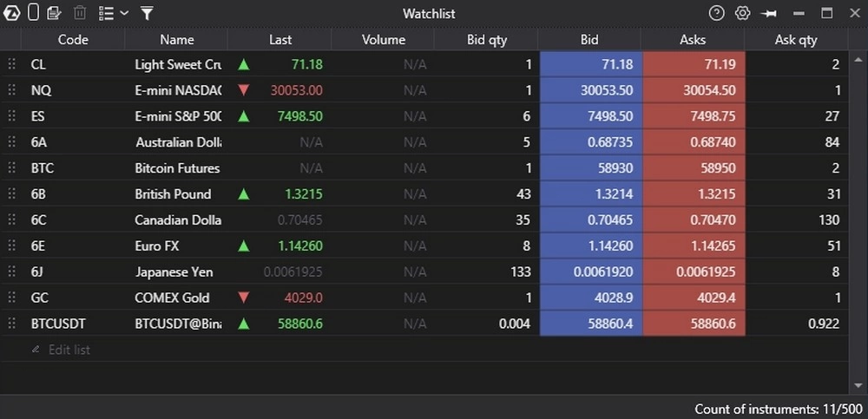This screenshot has height=419, width=868.
Task: Click the filter funnel icon
Action: tap(147, 13)
